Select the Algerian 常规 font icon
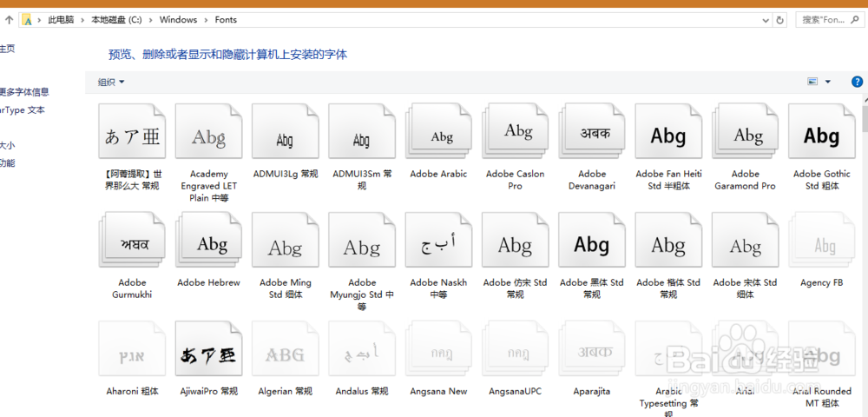 tap(285, 349)
